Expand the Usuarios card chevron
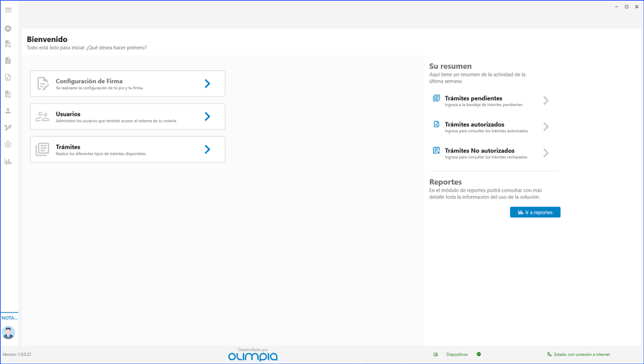Image resolution: width=644 pixels, height=364 pixels. click(x=207, y=116)
